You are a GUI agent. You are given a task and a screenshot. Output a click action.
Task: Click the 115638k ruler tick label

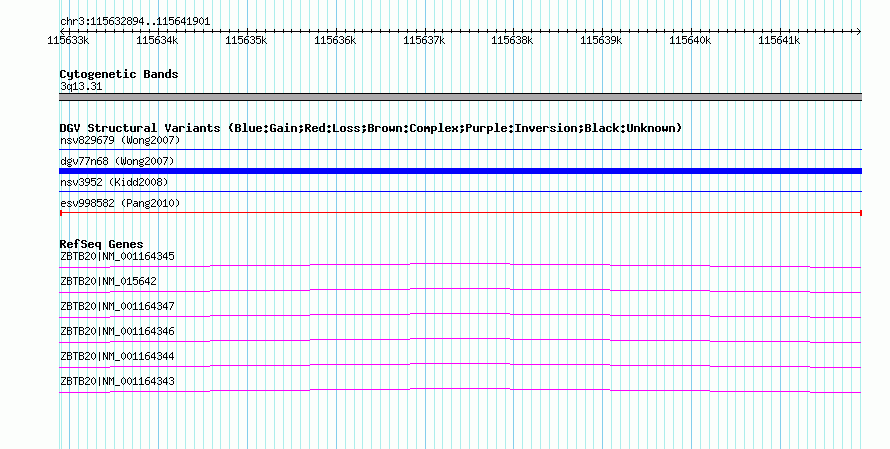click(x=512, y=40)
